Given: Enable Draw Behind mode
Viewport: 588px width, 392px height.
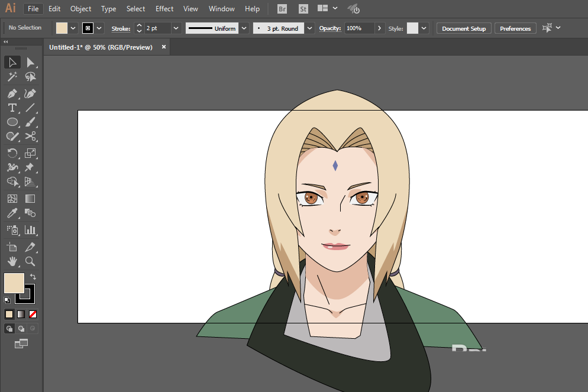Looking at the screenshot, I should pos(21,329).
